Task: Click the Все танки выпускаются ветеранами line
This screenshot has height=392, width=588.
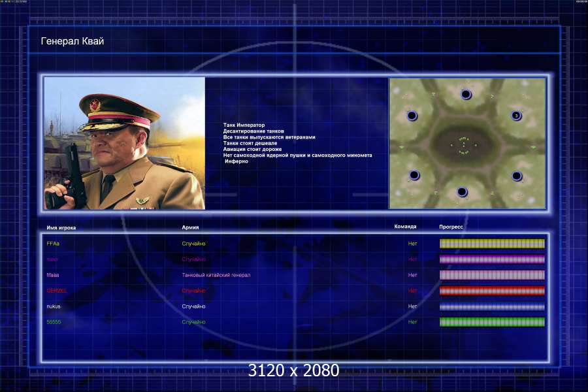Action: (x=269, y=137)
